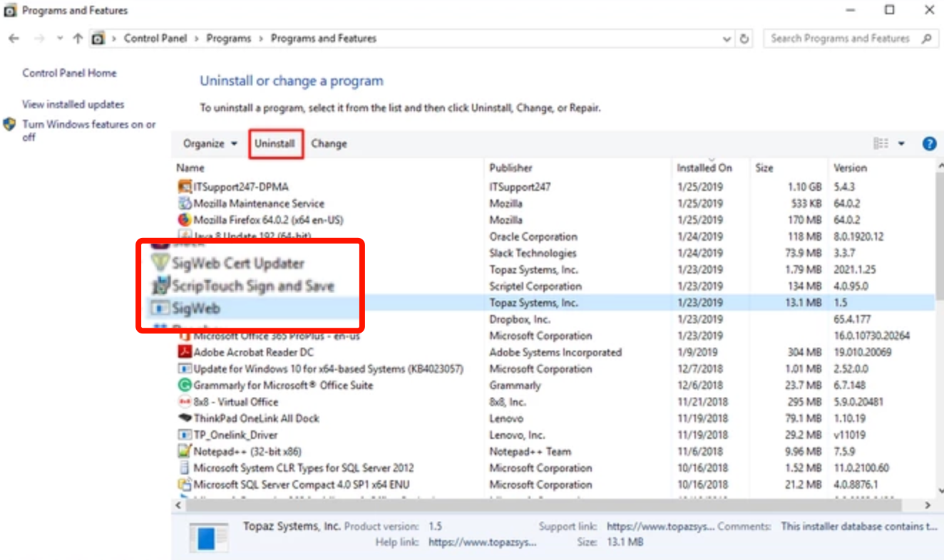
Task: Open the blue Help question mark icon
Action: (x=929, y=144)
